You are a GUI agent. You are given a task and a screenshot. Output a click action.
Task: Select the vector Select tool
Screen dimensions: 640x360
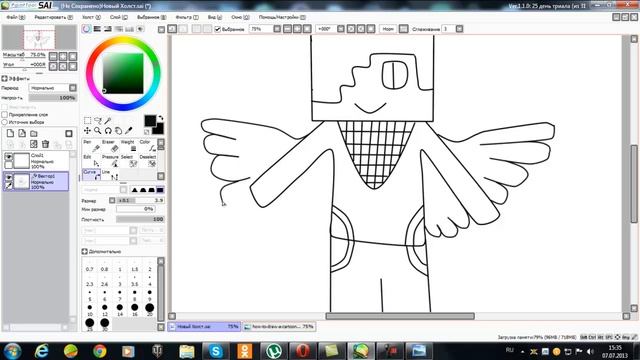[x=128, y=161]
